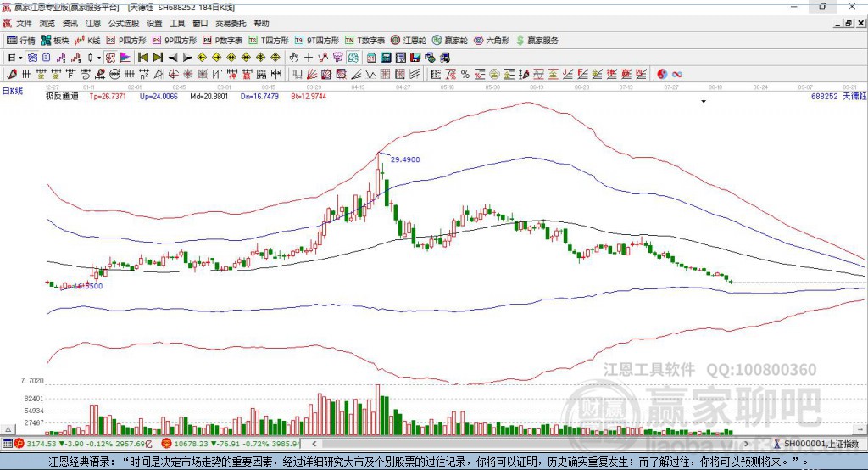Click the 日K线 label
Viewport: 868px width, 470px height.
click(13, 91)
